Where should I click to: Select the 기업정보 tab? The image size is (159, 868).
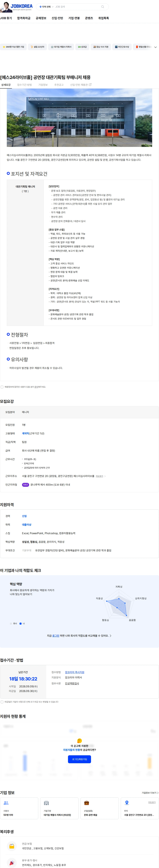[x=43, y=85]
